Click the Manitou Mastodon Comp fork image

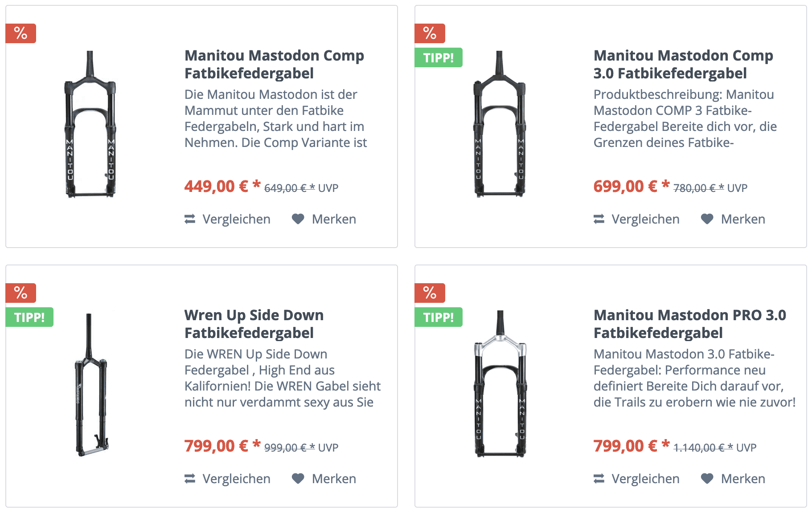pos(90,125)
